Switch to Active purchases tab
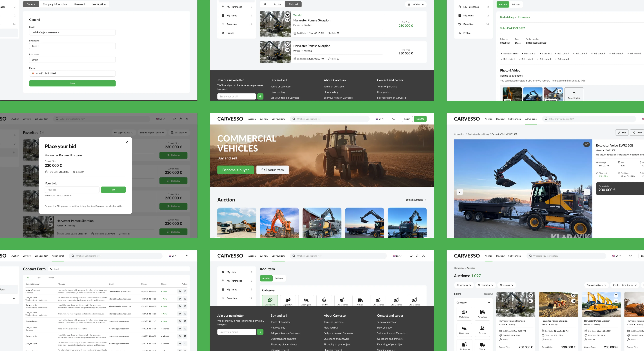The width and height of the screenshot is (644, 351). tap(277, 4)
